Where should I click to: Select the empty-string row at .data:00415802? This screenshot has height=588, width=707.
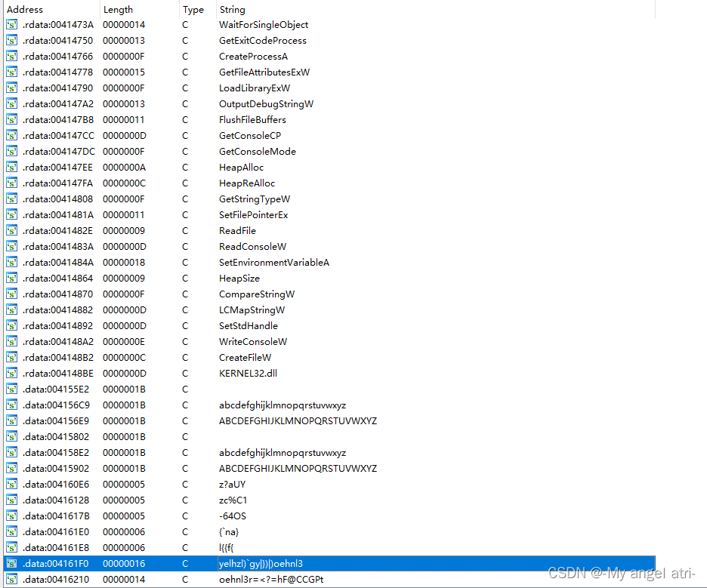pyautogui.click(x=329, y=437)
